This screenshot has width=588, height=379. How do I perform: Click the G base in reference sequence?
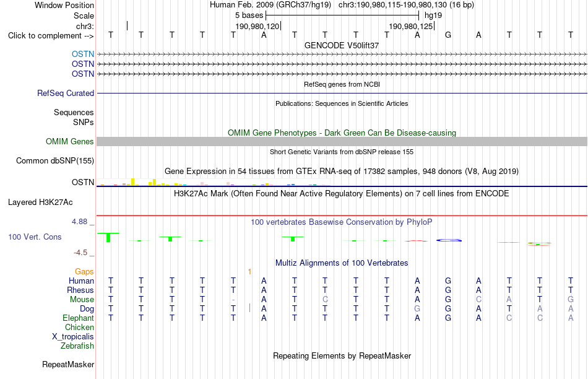447,35
